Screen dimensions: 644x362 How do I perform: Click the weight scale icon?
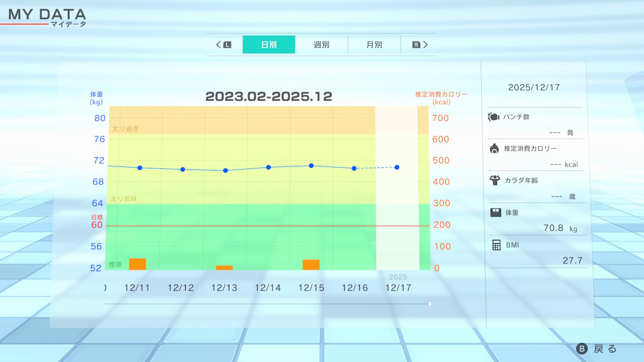(x=496, y=212)
